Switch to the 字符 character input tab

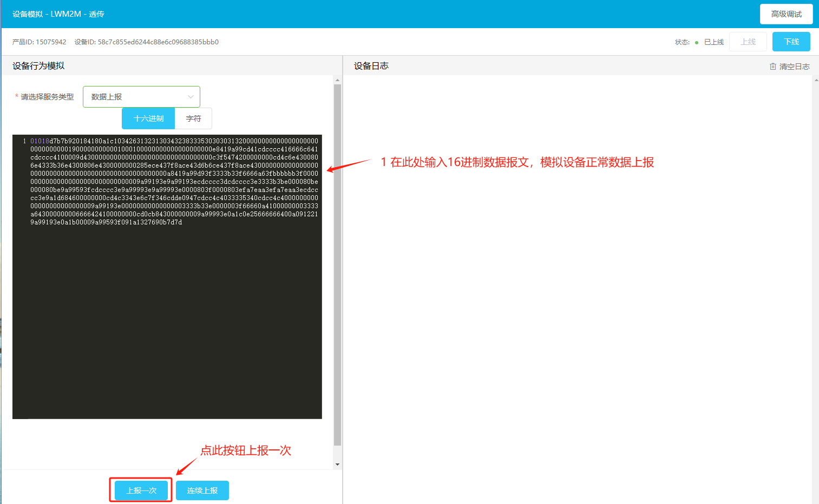pos(193,118)
